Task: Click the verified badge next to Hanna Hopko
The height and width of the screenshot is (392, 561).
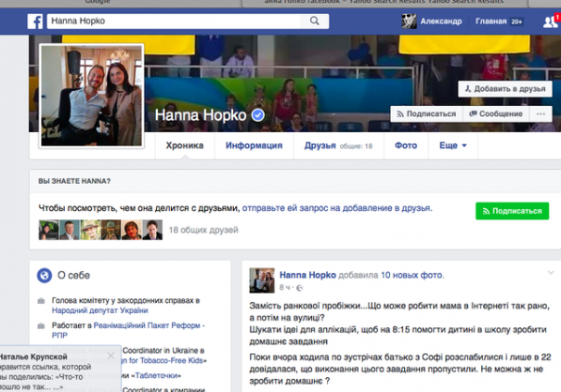Action: (257, 115)
